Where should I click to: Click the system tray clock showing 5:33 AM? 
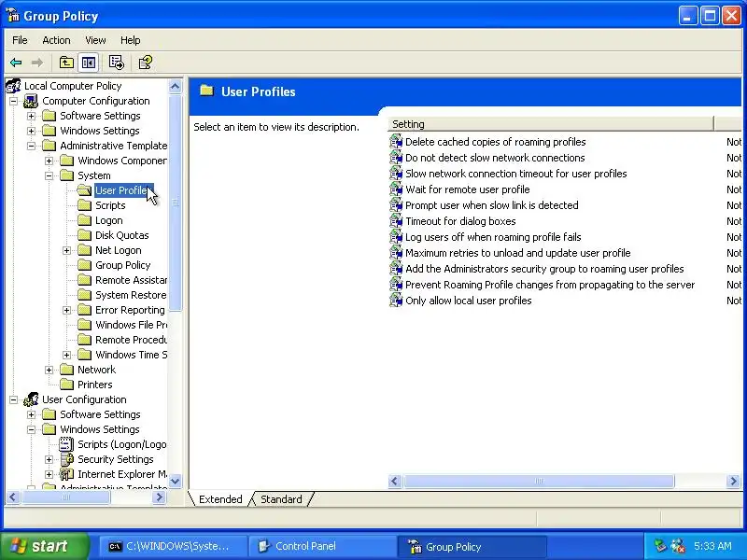pyautogui.click(x=712, y=546)
